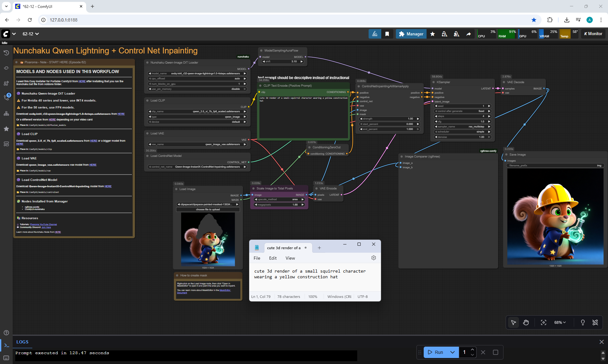The height and width of the screenshot is (364, 608).
Task: Open the 62-12 workflow name dropdown
Action: tap(30, 34)
